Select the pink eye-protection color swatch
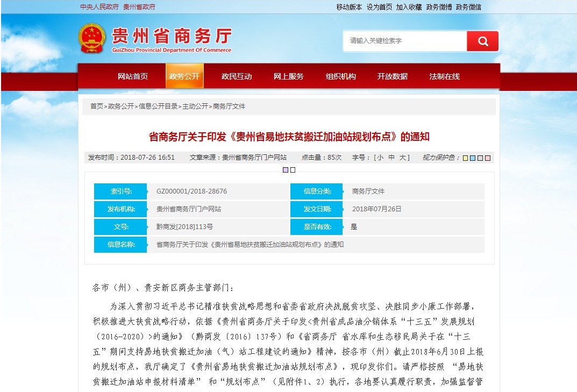577x392 pixels. tap(488, 158)
